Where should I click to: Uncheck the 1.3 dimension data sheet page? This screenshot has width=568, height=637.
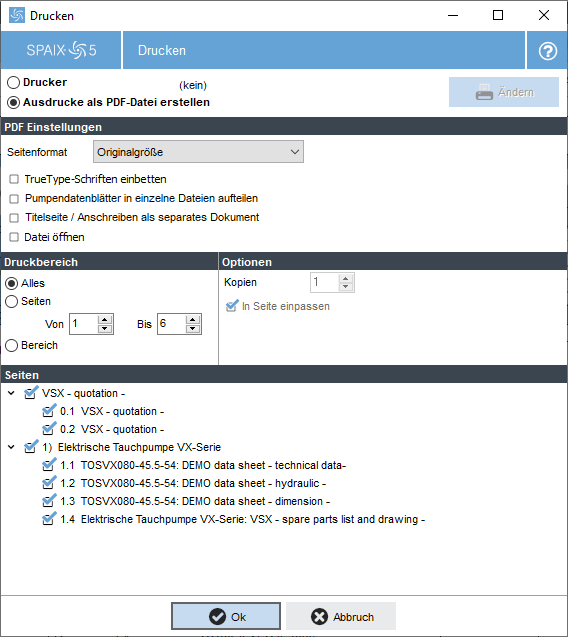(x=48, y=501)
